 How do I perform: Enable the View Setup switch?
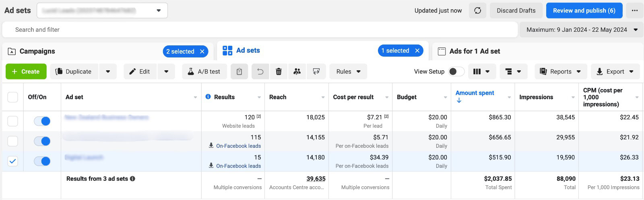pos(456,71)
